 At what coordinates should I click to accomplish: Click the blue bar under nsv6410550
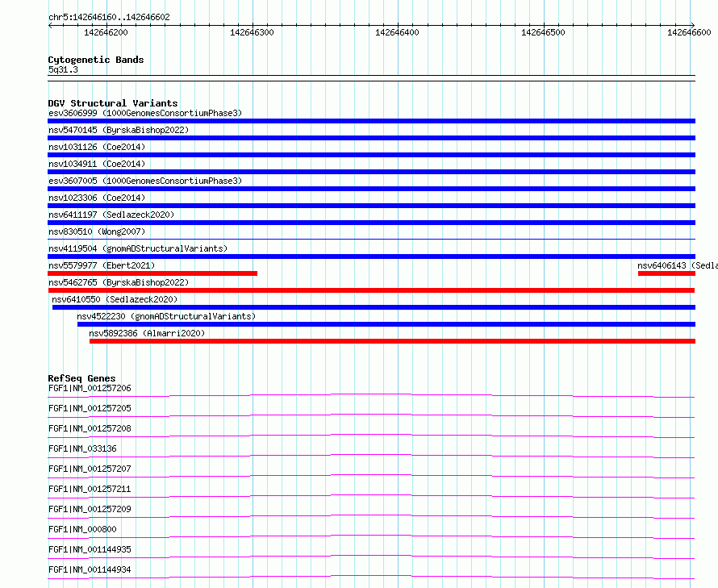[x=374, y=307]
